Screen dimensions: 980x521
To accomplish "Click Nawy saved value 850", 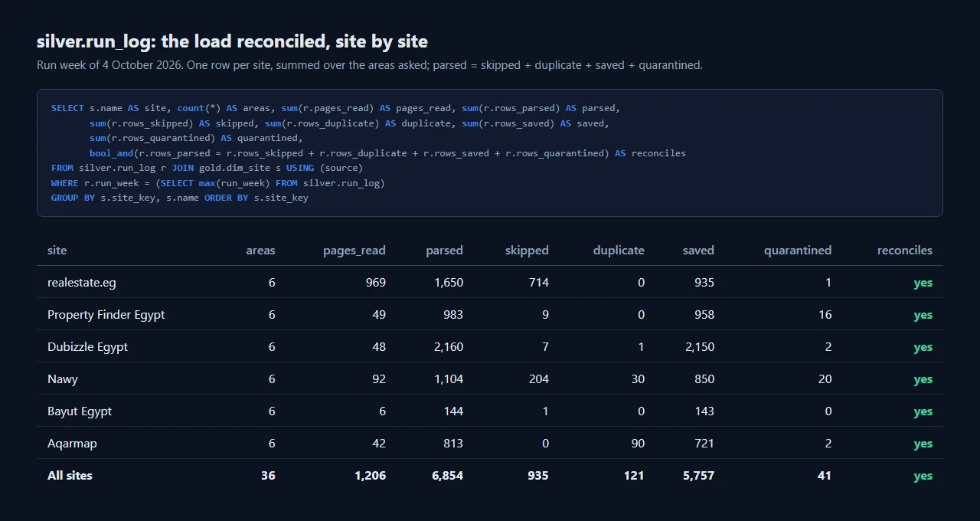I will pyautogui.click(x=704, y=379).
